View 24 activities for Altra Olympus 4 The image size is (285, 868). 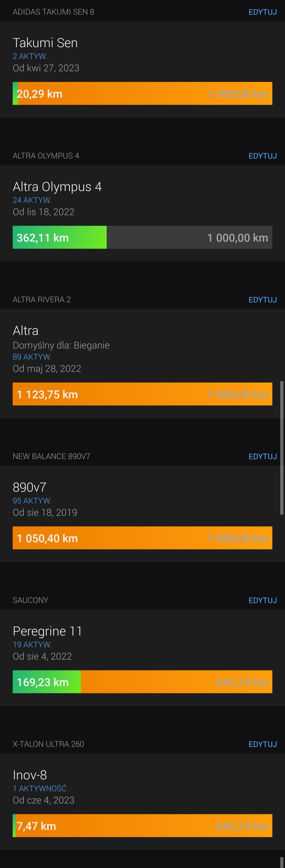point(32,200)
